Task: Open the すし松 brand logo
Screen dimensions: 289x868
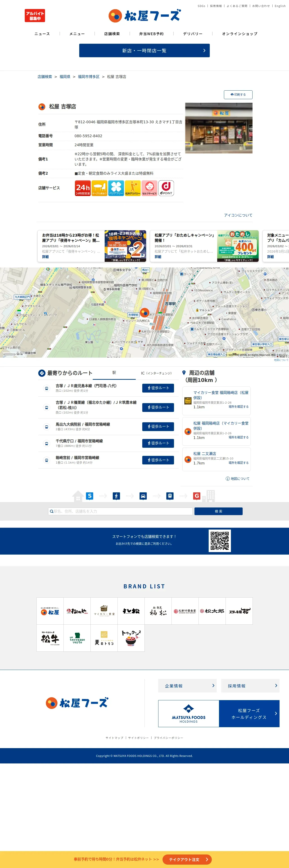Action: pos(131,611)
